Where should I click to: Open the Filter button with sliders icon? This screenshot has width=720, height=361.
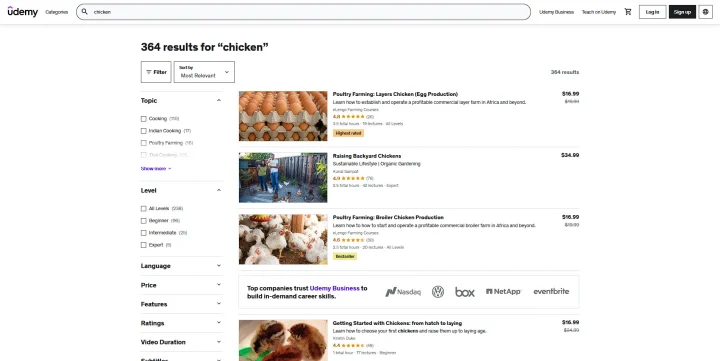156,72
